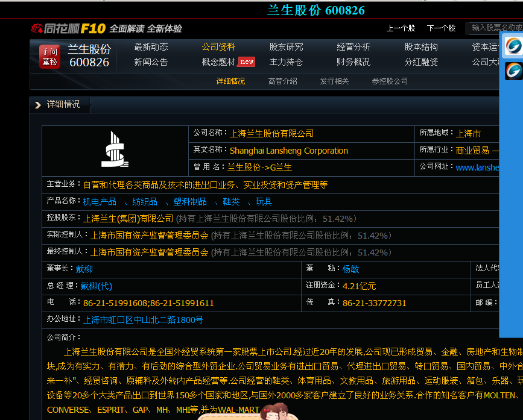Click the 同花顺 F10 logo
The height and width of the screenshot is (420, 523).
68,29
